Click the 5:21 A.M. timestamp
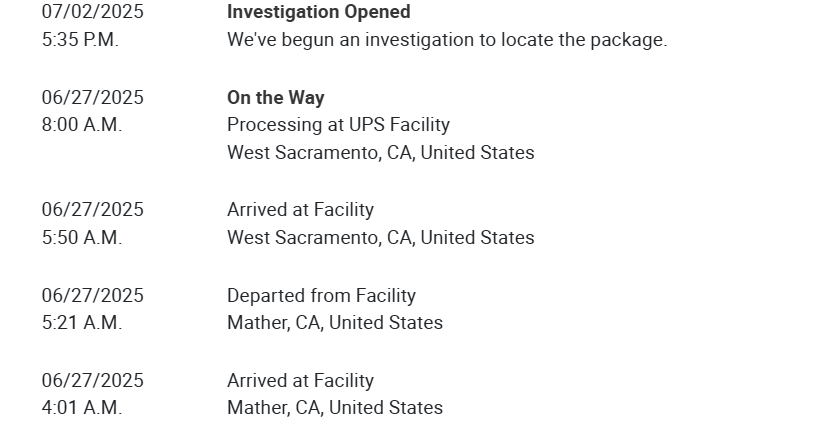Screen dimensions: 826x436 pyautogui.click(x=81, y=323)
